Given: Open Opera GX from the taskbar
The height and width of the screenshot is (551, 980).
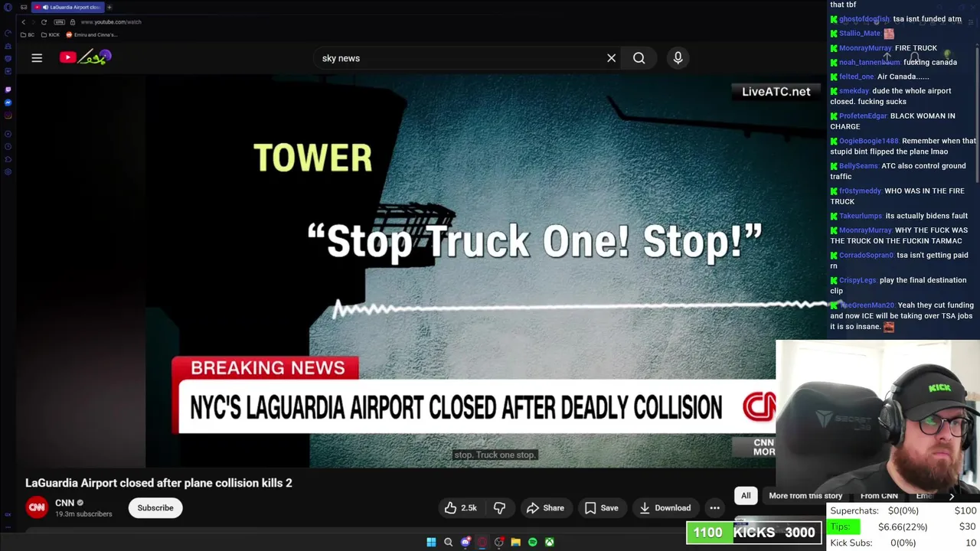Looking at the screenshot, I should pos(482,542).
